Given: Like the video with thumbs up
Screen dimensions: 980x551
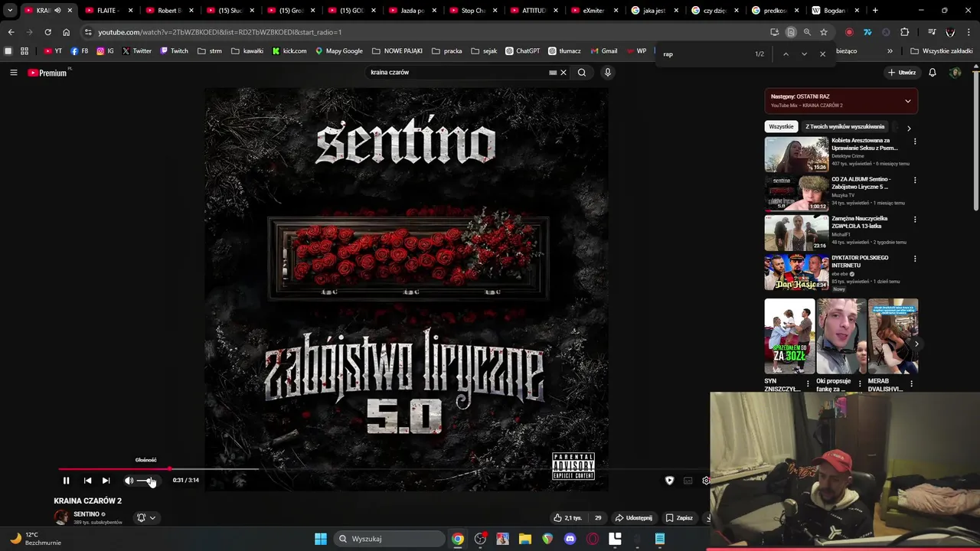Looking at the screenshot, I should 567,518.
